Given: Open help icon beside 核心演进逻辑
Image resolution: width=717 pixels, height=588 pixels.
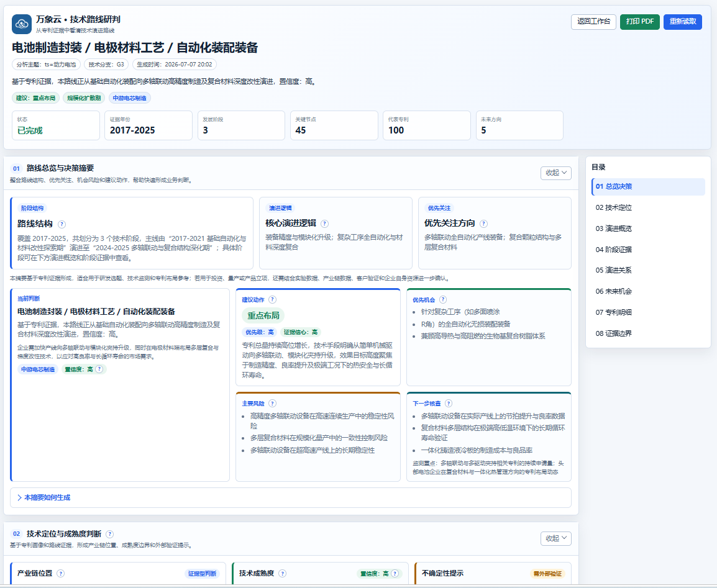Looking at the screenshot, I should click(x=325, y=224).
